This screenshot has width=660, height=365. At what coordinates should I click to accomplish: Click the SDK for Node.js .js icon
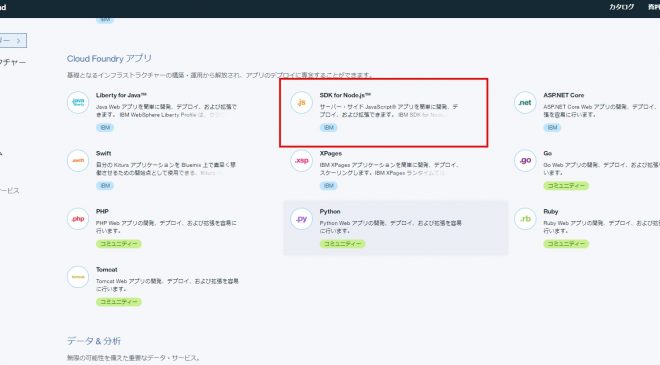[301, 102]
